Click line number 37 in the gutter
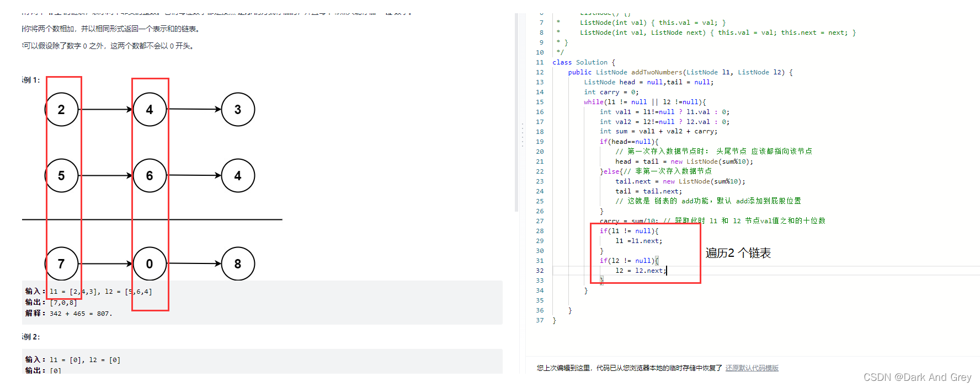Viewport: 980px width, 388px height. (x=540, y=320)
